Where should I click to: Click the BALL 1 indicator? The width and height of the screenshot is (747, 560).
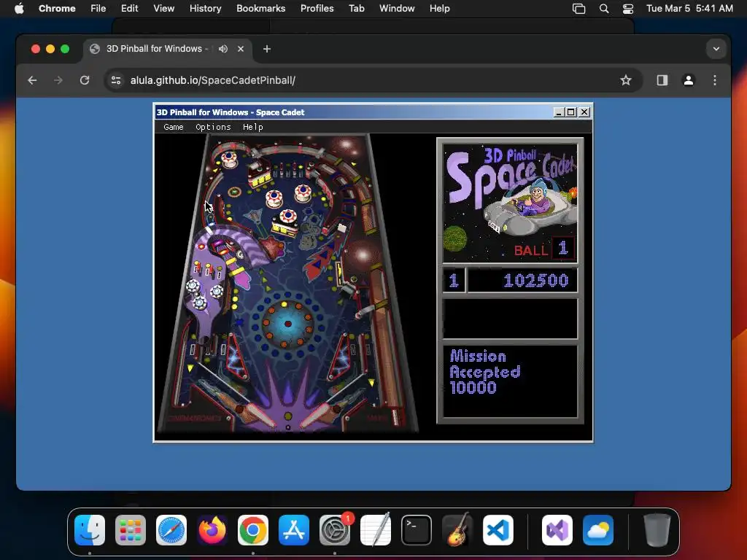544,249
